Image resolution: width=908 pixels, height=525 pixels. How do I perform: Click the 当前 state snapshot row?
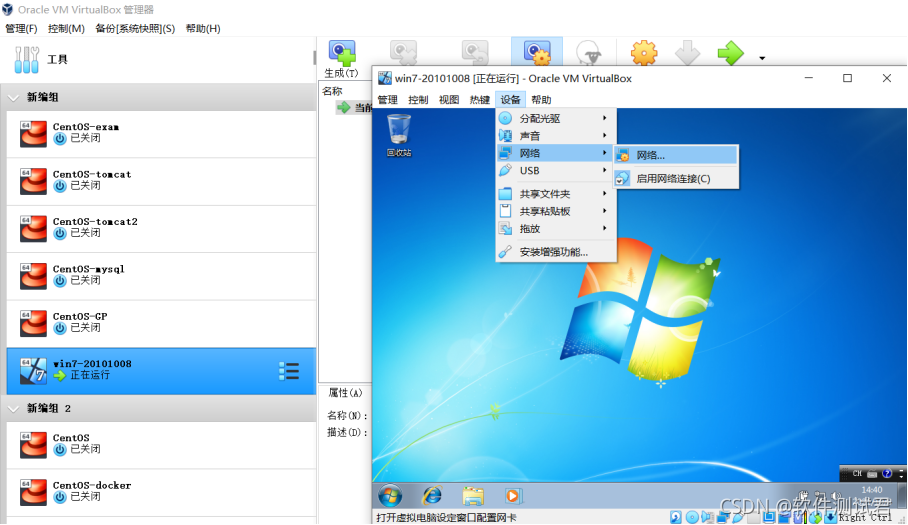[x=354, y=108]
